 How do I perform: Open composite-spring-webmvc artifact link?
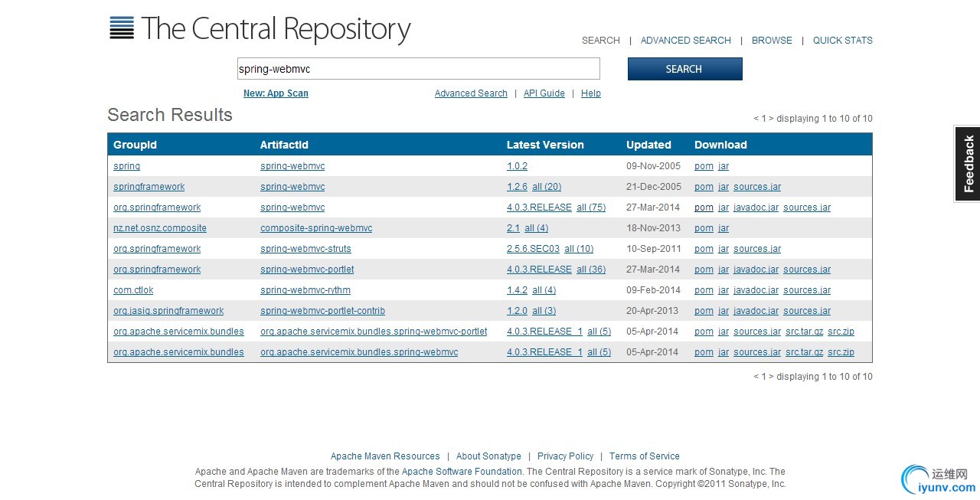[316, 228]
